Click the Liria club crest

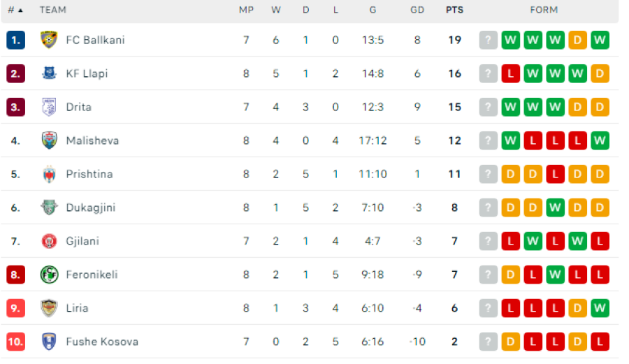(x=49, y=308)
